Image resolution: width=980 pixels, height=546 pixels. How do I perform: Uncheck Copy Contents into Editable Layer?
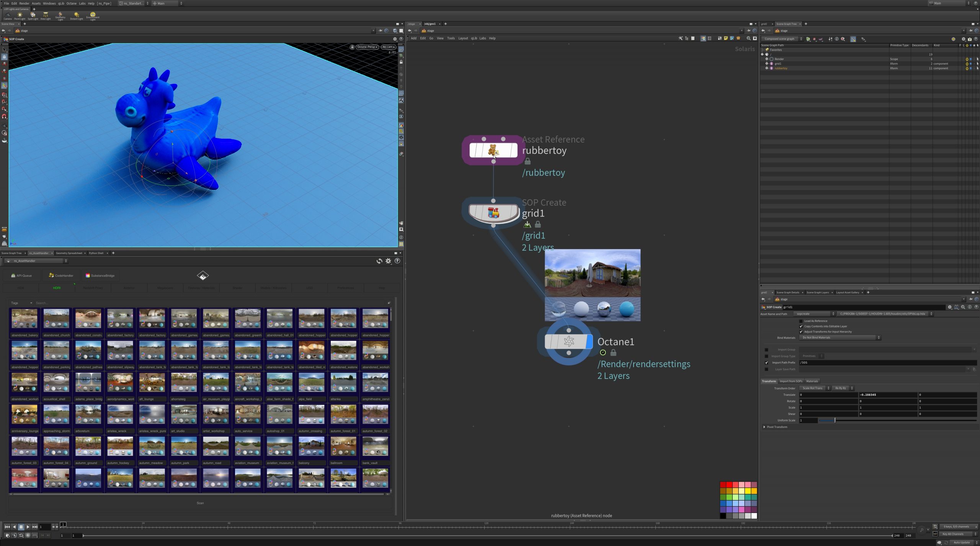(801, 326)
